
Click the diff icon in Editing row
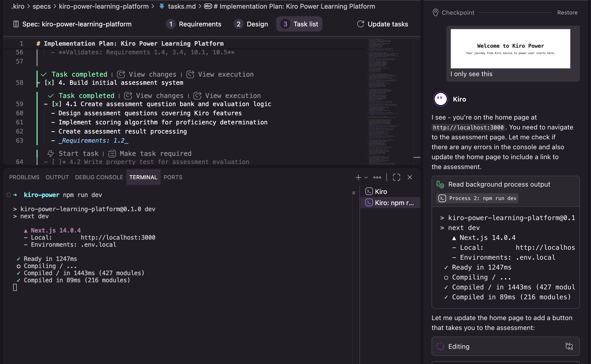click(569, 346)
